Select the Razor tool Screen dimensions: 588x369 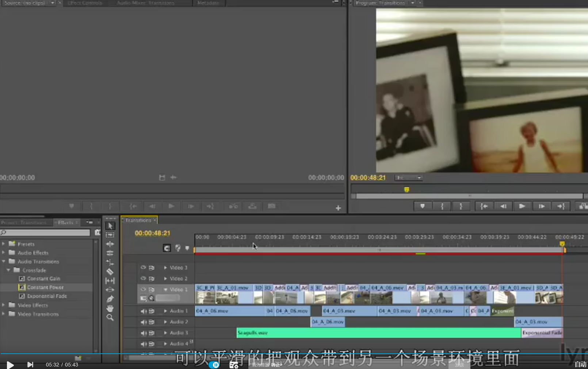pos(110,272)
